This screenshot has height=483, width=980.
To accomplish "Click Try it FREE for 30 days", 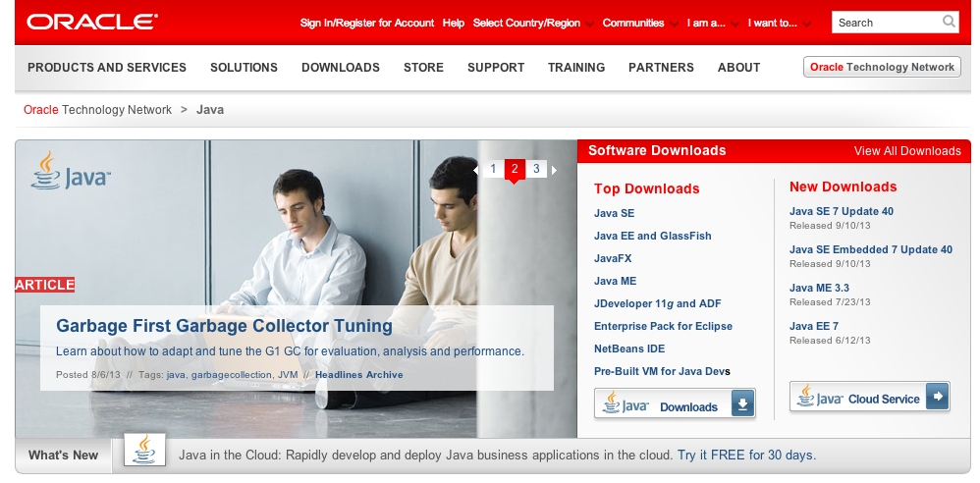I will coord(746,455).
